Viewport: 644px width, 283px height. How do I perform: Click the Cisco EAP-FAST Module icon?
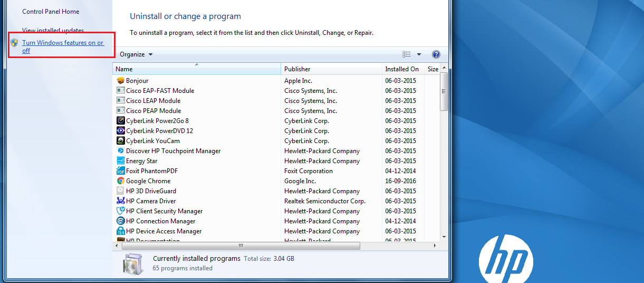121,91
